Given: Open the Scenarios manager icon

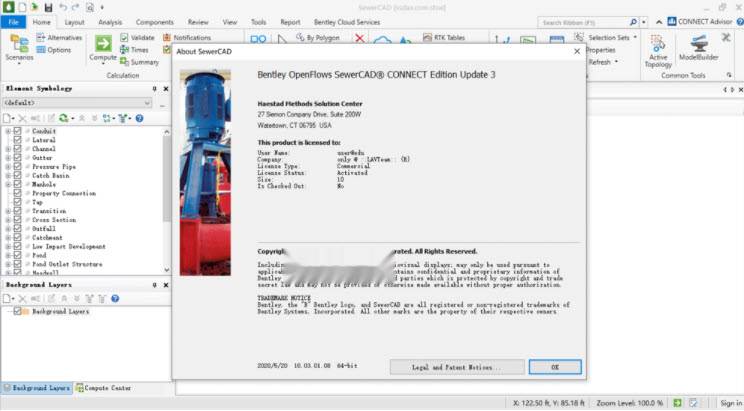Looking at the screenshot, I should (19, 44).
